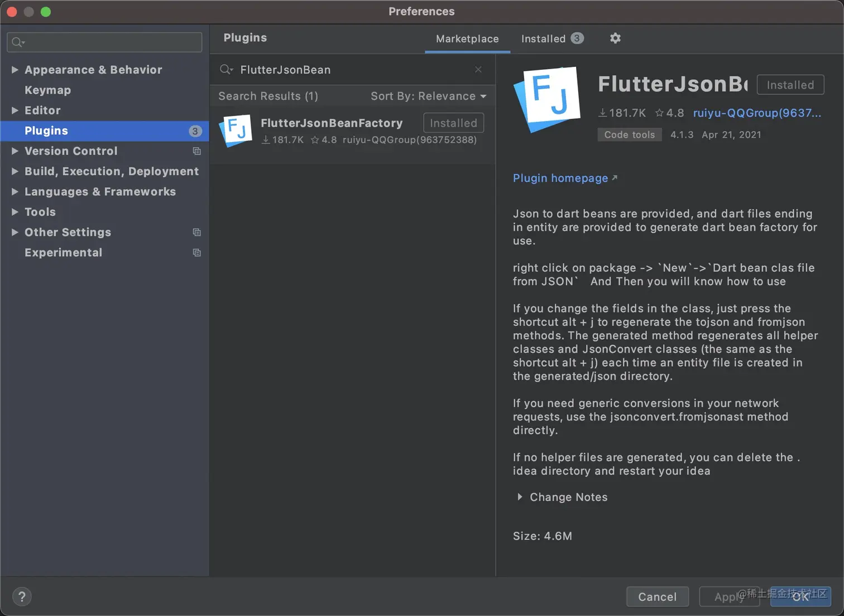The height and width of the screenshot is (616, 844).
Task: Open the help question mark button
Action: point(22,596)
